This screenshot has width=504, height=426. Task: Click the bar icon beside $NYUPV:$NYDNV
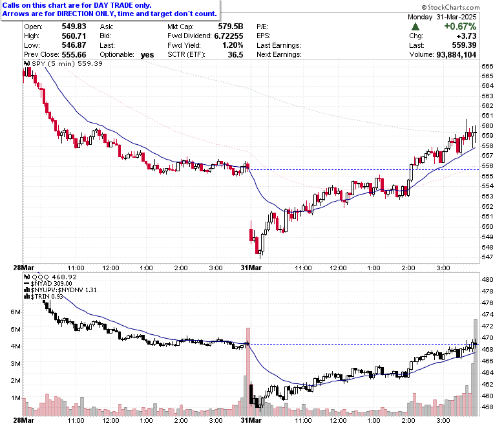point(27,290)
